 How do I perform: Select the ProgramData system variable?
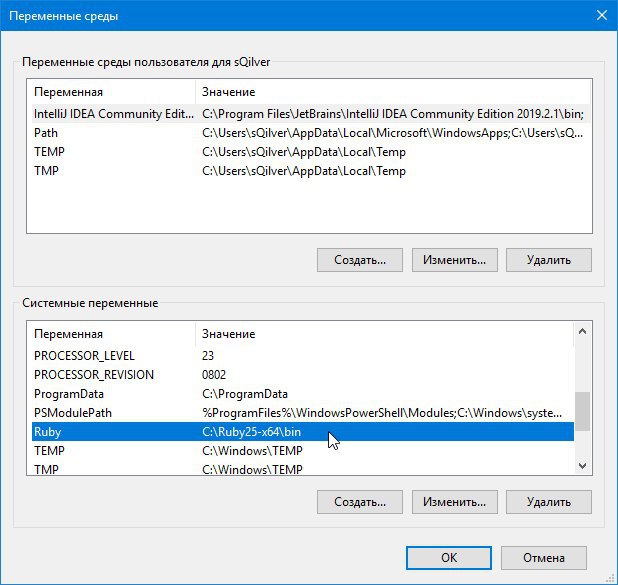click(303, 394)
